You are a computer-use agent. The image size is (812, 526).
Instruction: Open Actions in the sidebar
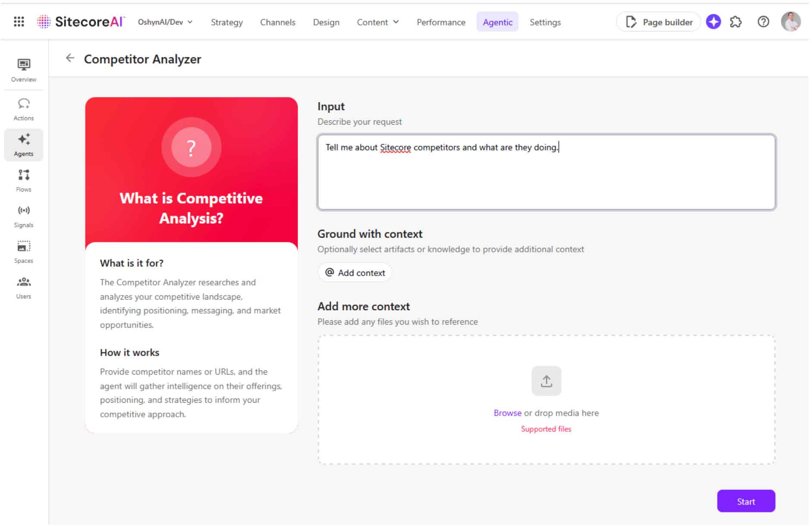tap(24, 110)
